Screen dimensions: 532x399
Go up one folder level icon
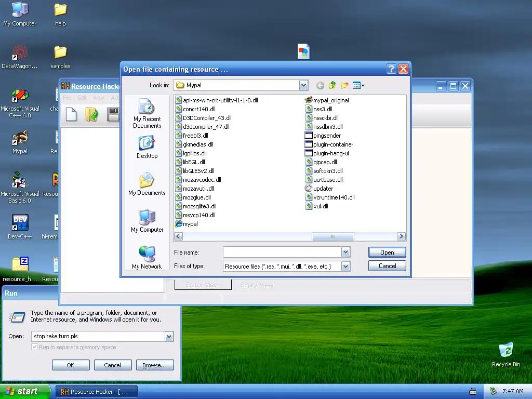click(x=332, y=86)
